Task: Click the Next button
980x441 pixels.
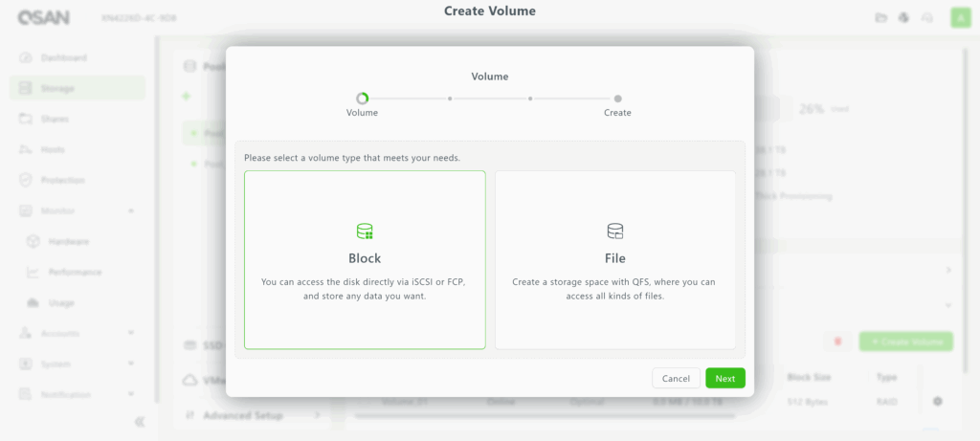Action: click(x=725, y=379)
